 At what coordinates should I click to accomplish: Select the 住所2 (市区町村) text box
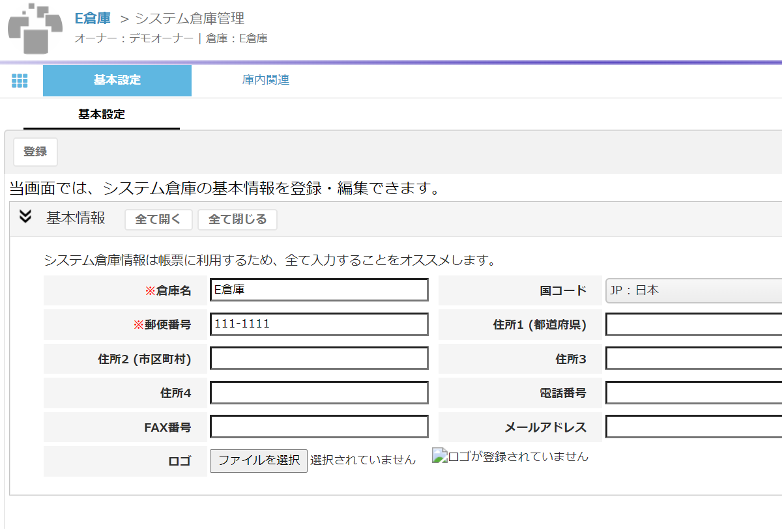pyautogui.click(x=319, y=359)
